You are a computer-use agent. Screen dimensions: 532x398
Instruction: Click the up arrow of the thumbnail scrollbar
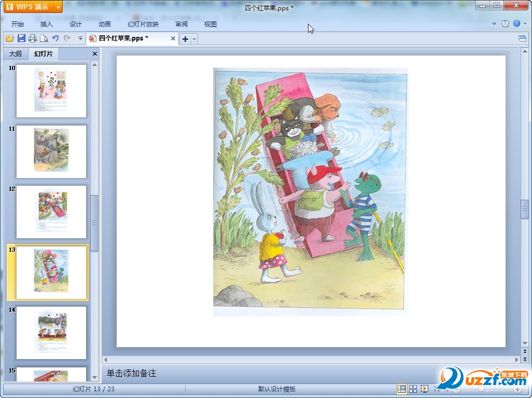coord(95,64)
